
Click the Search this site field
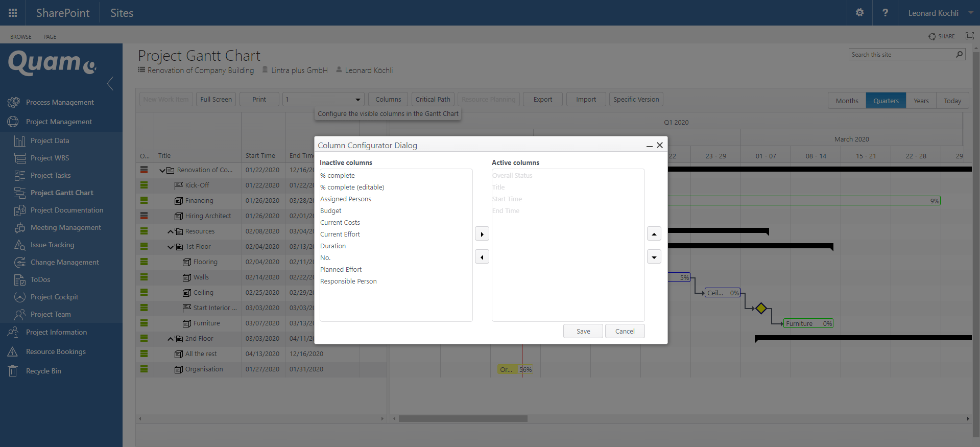point(901,55)
